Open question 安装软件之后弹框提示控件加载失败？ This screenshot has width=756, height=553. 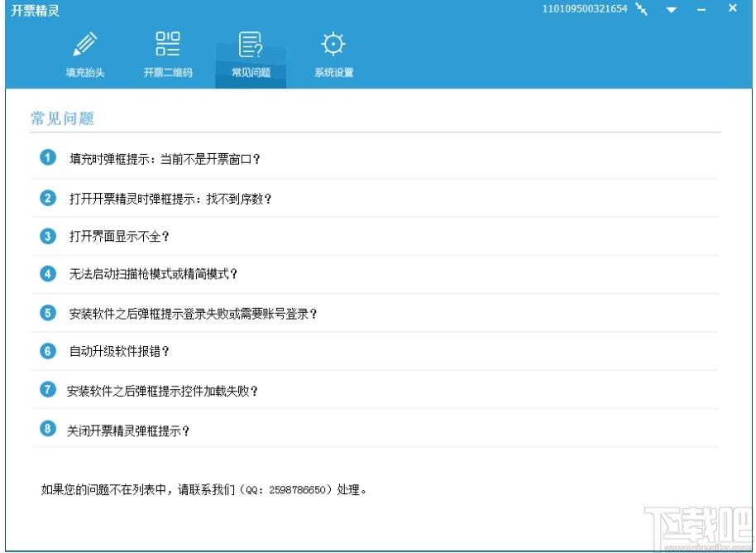tap(162, 391)
